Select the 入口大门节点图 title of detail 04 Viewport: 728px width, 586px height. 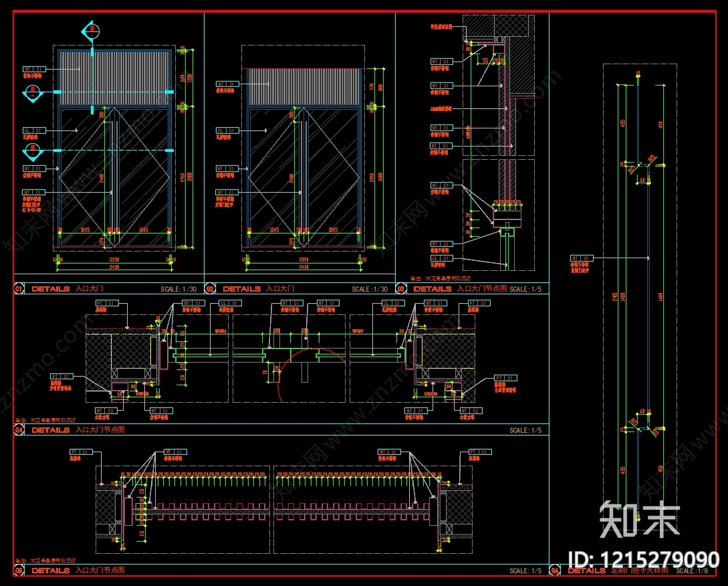(x=100, y=430)
